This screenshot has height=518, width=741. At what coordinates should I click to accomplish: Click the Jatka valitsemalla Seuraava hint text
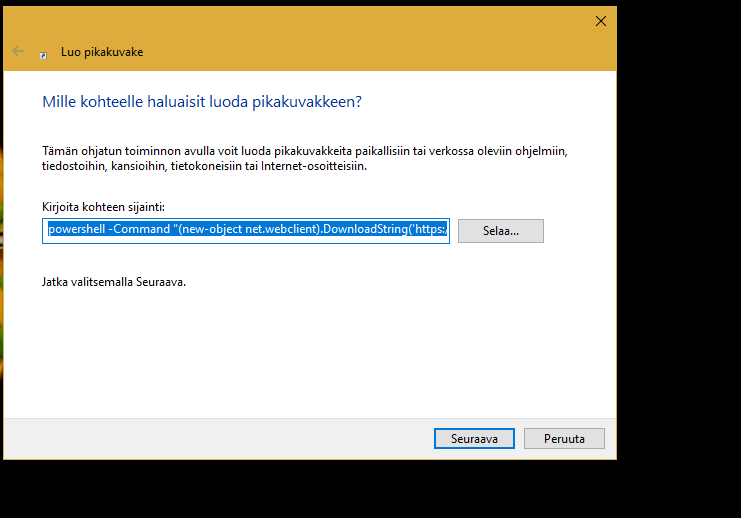[x=114, y=282]
